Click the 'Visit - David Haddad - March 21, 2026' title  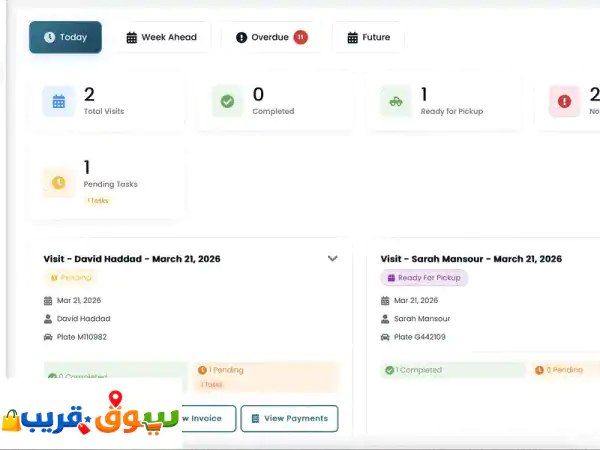tap(132, 259)
